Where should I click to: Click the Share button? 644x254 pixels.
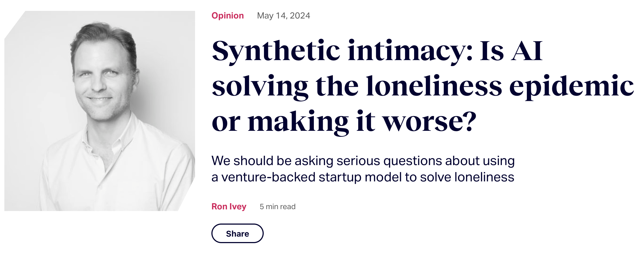(x=237, y=233)
